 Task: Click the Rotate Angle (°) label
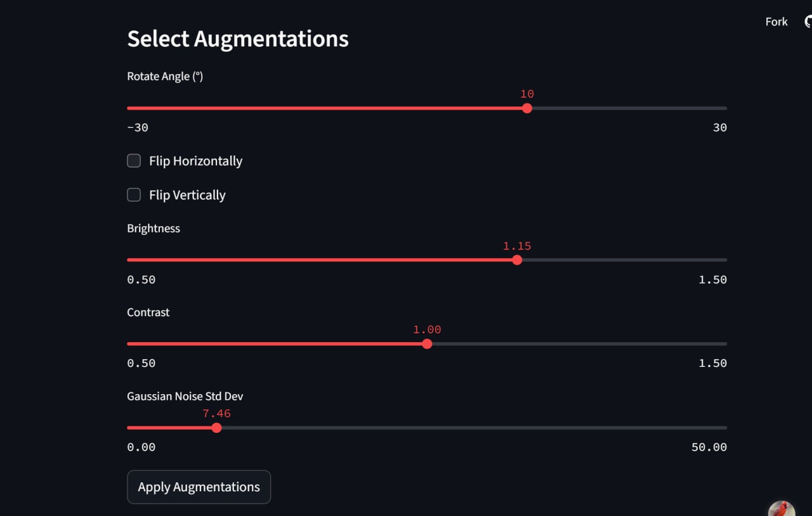[x=165, y=76]
